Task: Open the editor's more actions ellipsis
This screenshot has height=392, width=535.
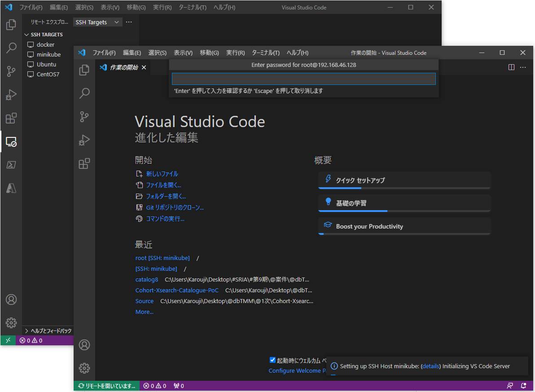Action: [x=523, y=67]
